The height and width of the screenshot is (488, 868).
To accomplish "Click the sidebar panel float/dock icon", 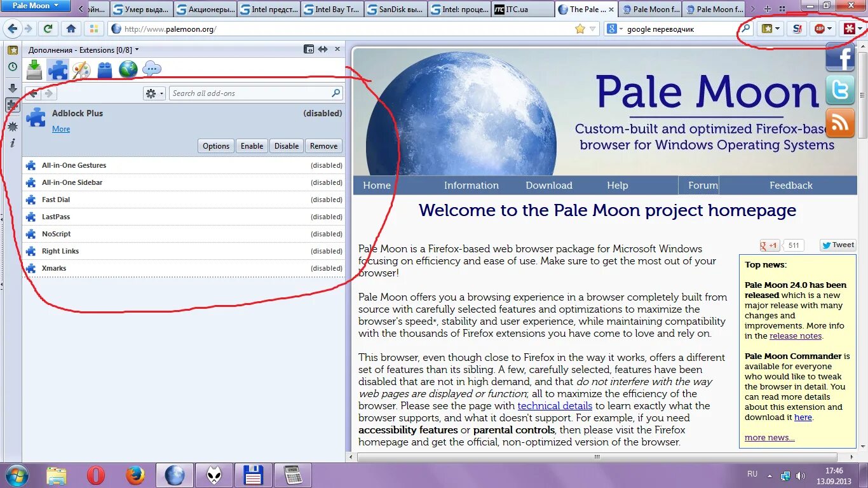I will (309, 49).
